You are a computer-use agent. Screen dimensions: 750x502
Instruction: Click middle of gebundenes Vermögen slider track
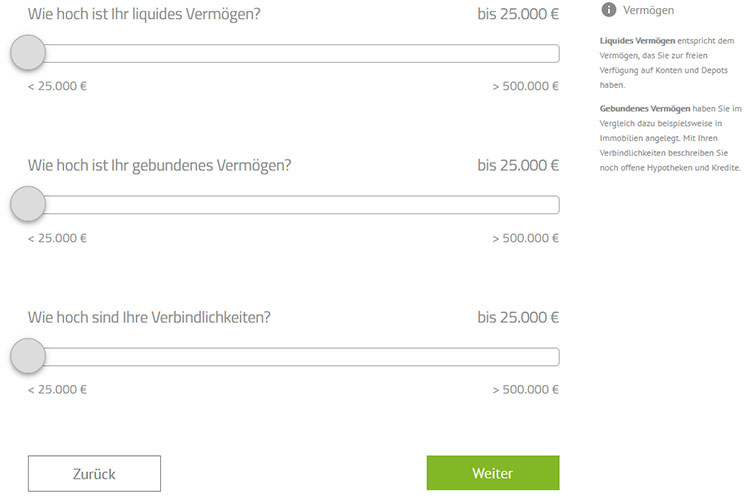(294, 205)
